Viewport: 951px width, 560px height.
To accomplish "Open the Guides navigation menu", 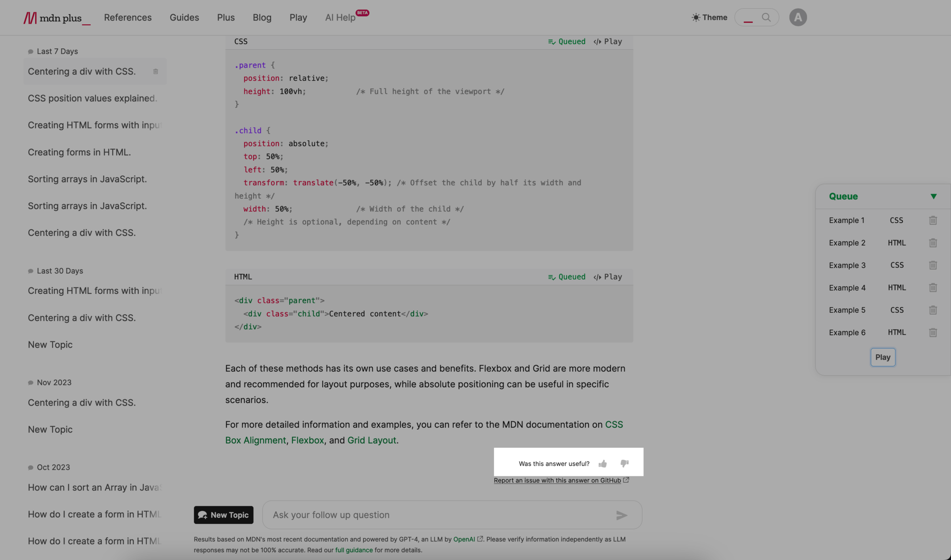I will (x=184, y=18).
